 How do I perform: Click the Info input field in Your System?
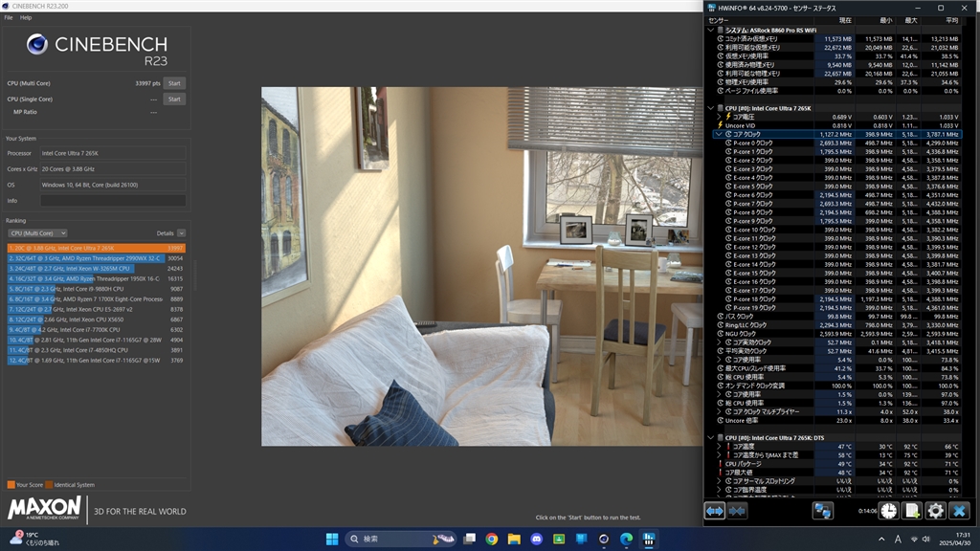113,201
